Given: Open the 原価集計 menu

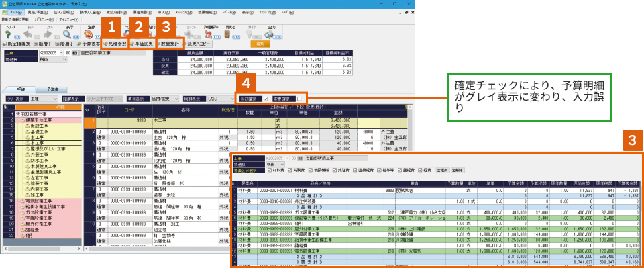Looking at the screenshot, I should [142, 12].
